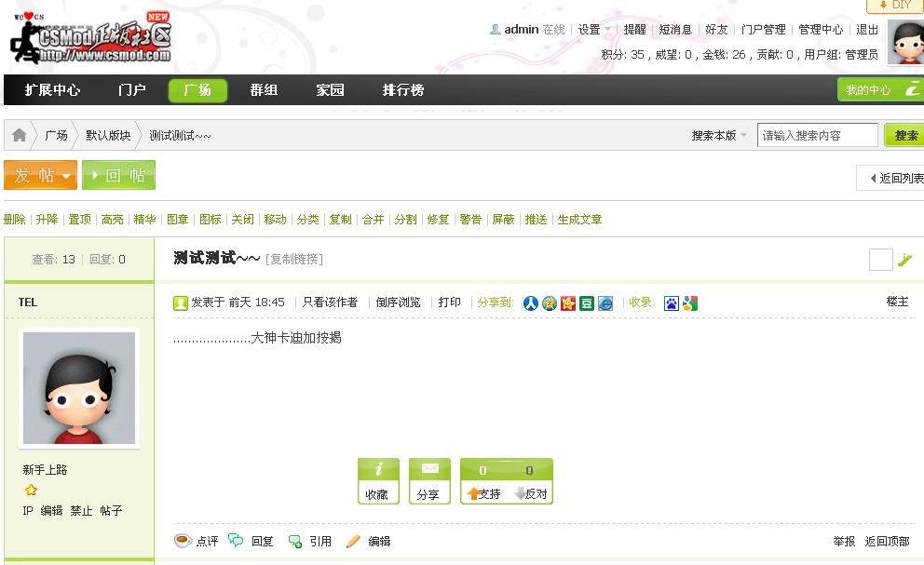Open the DIY panel expander
Screen dimensions: 924x565
[x=894, y=6]
